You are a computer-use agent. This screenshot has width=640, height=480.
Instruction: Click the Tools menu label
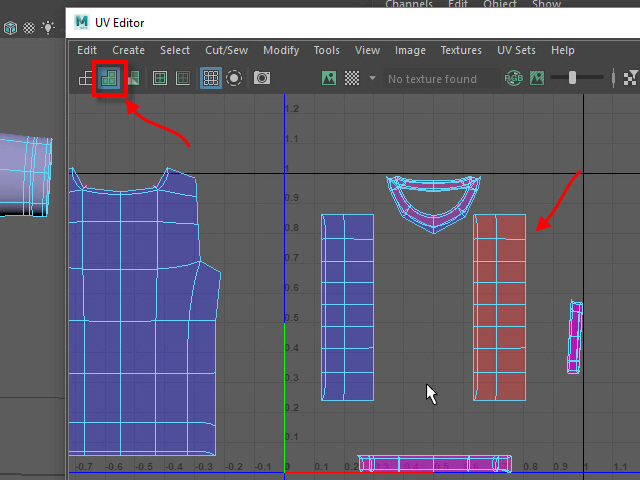327,50
